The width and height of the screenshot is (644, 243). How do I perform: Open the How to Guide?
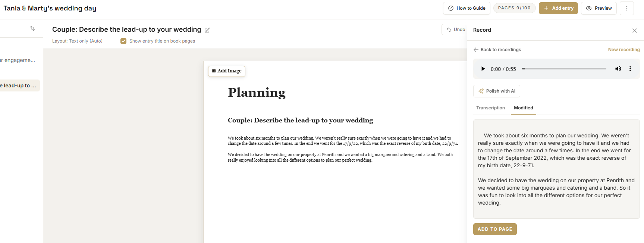(x=466, y=8)
